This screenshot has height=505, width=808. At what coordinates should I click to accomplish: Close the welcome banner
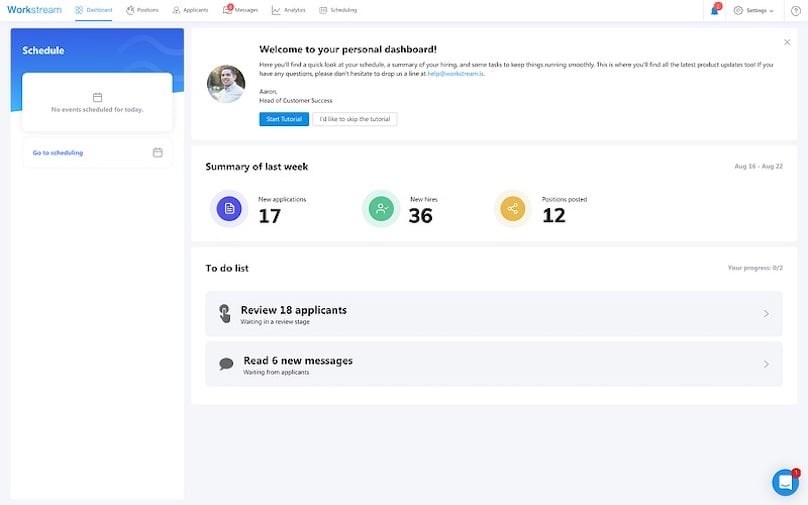click(x=787, y=42)
